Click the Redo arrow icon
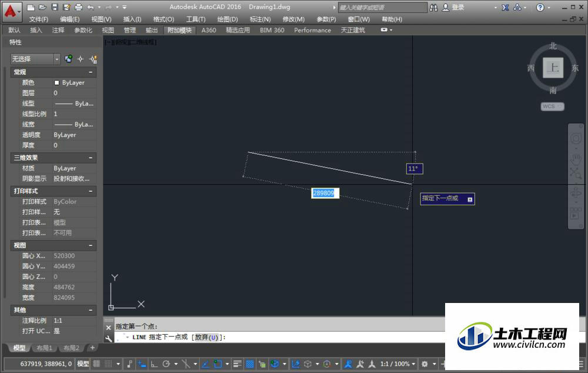Image resolution: width=588 pixels, height=373 pixels. [x=108, y=7]
